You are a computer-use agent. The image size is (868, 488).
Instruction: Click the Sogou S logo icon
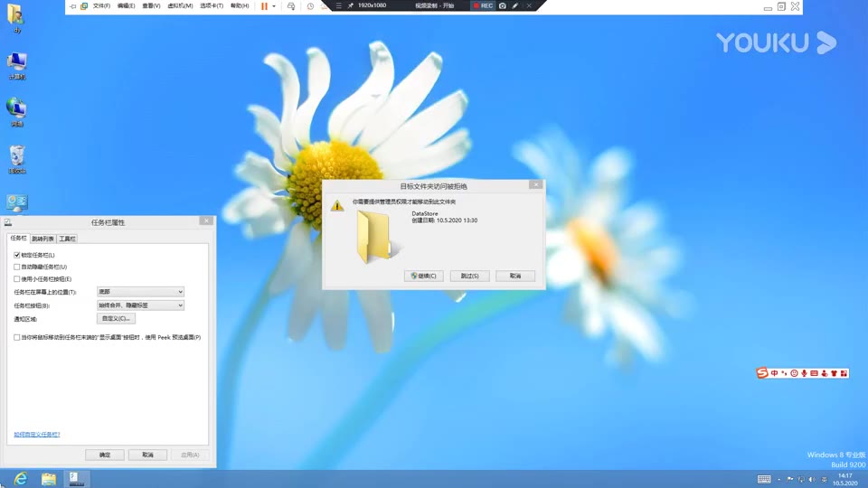[762, 373]
